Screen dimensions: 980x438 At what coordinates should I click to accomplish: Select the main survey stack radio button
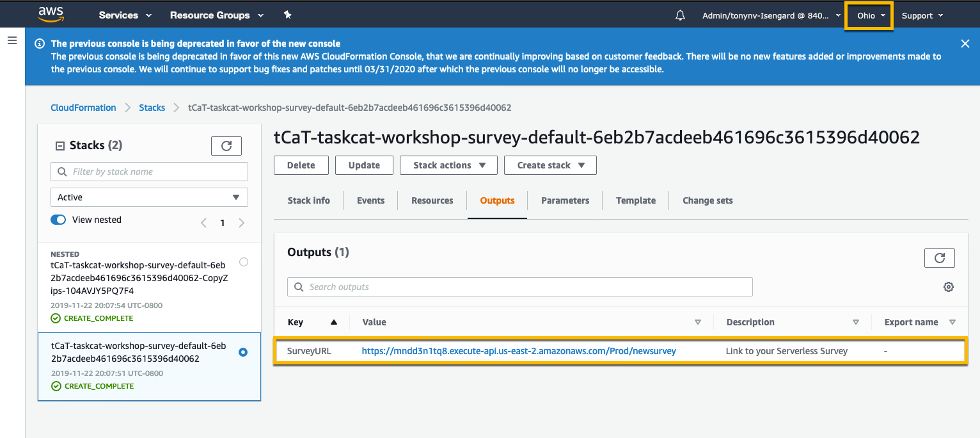[x=243, y=352]
